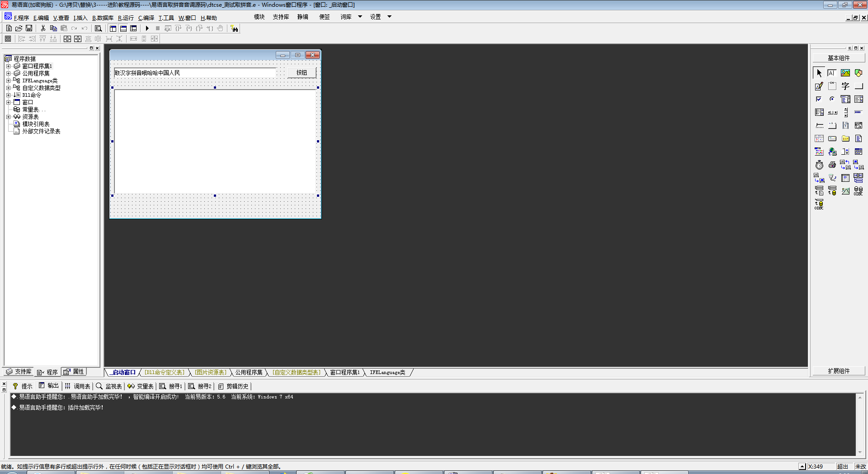
Task: Click the output panel vertical scrollbar
Action: (860, 424)
